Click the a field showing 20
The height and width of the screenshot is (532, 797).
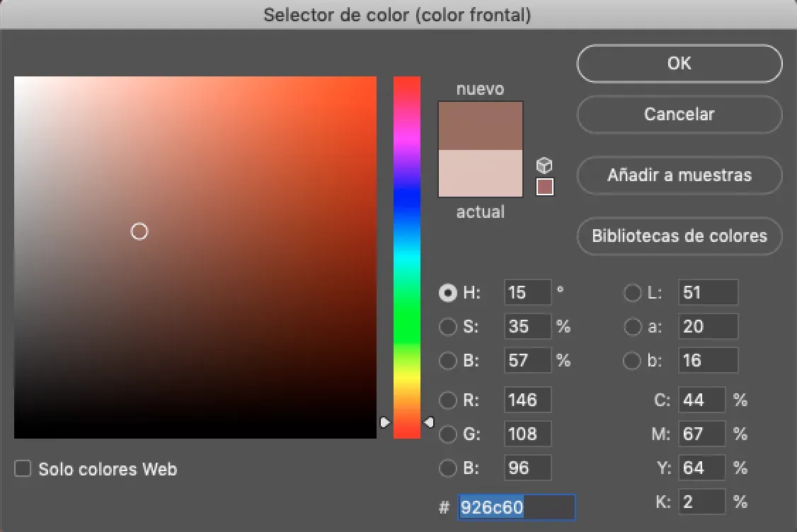click(708, 326)
